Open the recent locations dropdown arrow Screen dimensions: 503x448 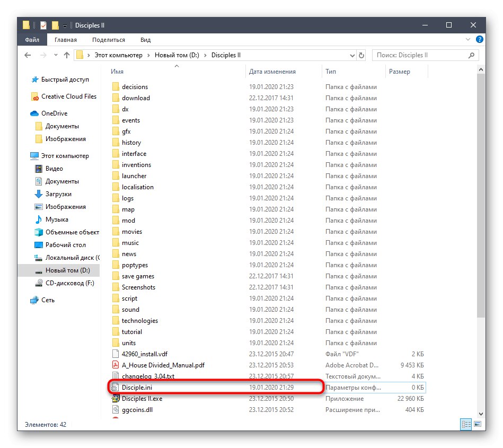click(x=56, y=55)
